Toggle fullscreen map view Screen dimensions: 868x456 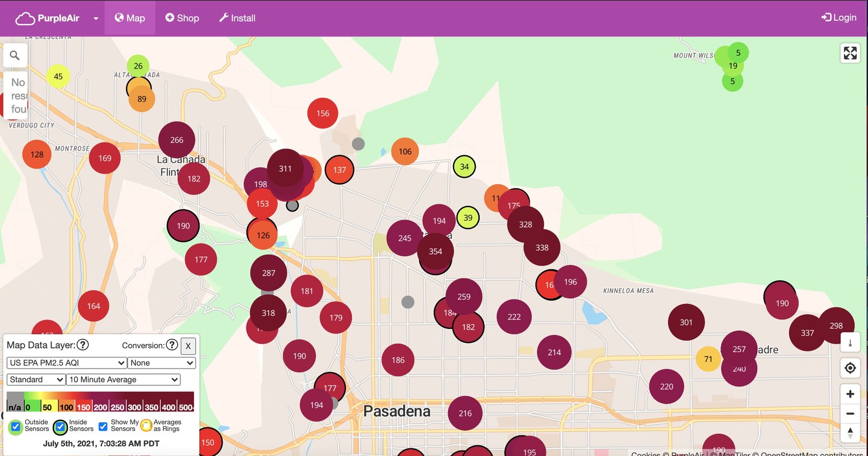[x=850, y=53]
